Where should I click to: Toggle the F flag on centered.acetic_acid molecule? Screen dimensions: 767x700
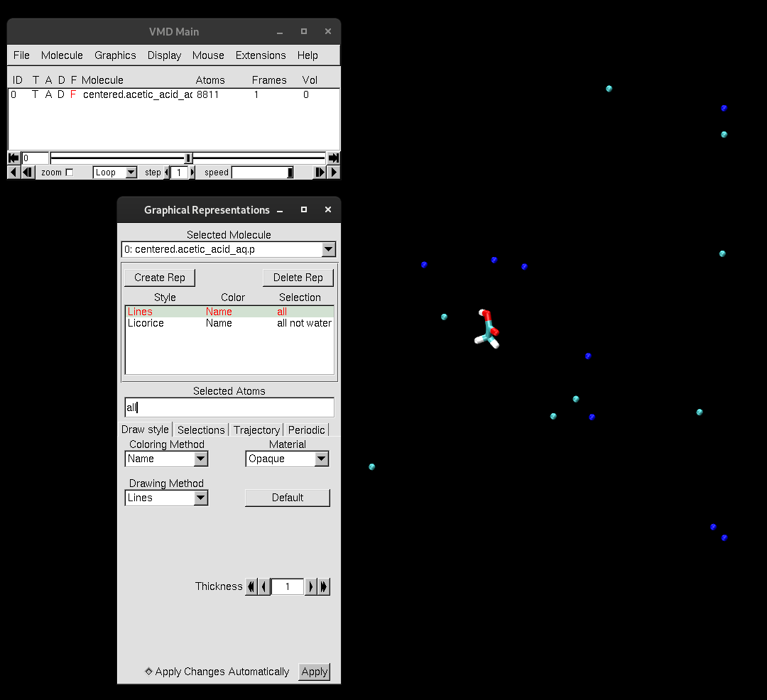pyautogui.click(x=72, y=94)
